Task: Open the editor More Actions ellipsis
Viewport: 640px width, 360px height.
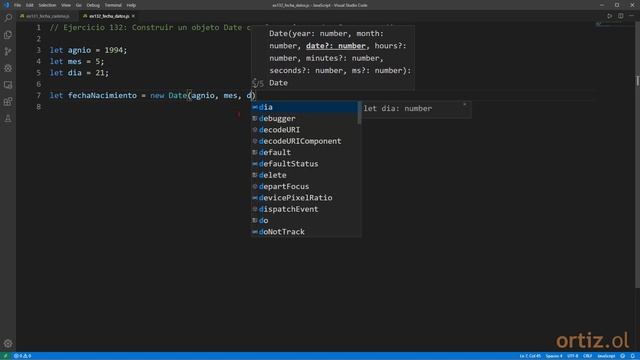Action: tap(631, 16)
